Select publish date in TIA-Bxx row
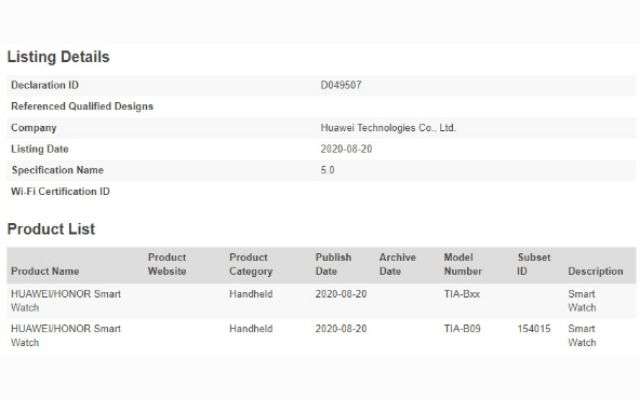Screen dimensions: 640x400 click(341, 294)
